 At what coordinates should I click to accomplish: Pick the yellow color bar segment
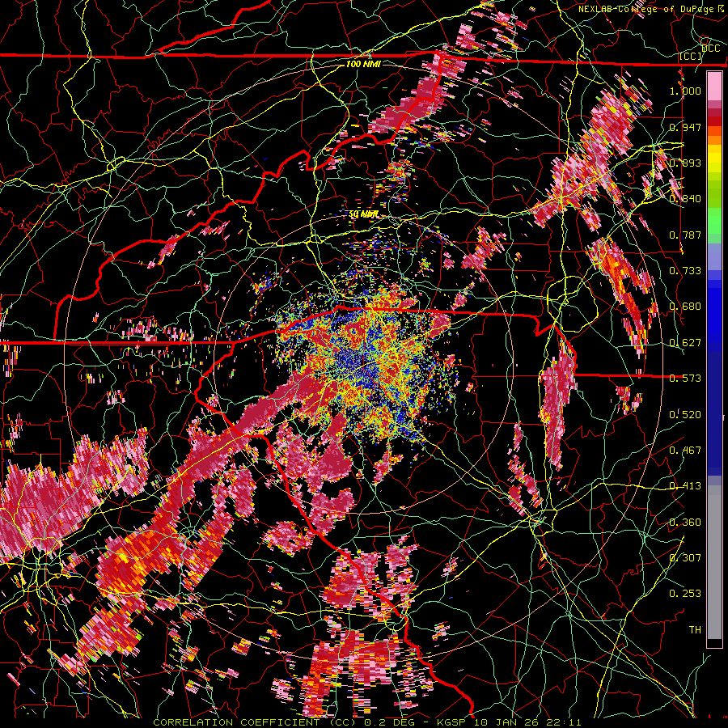click(714, 159)
